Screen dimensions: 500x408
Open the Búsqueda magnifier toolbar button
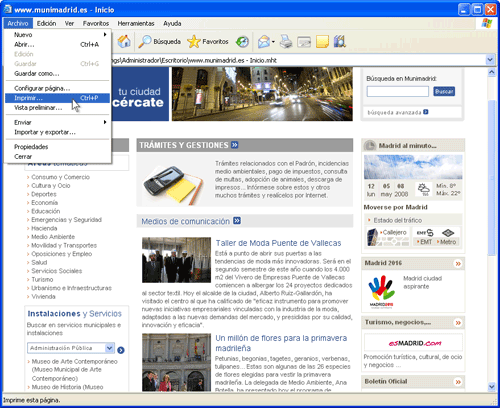point(159,42)
